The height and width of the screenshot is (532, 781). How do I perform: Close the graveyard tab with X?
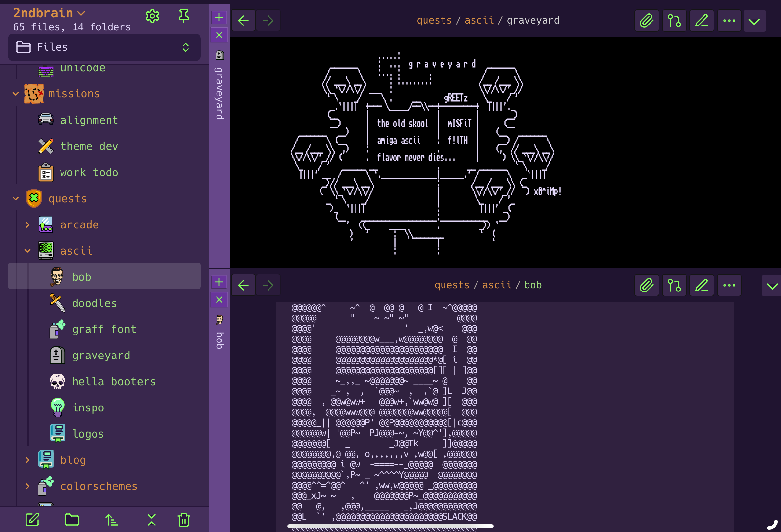tap(219, 35)
